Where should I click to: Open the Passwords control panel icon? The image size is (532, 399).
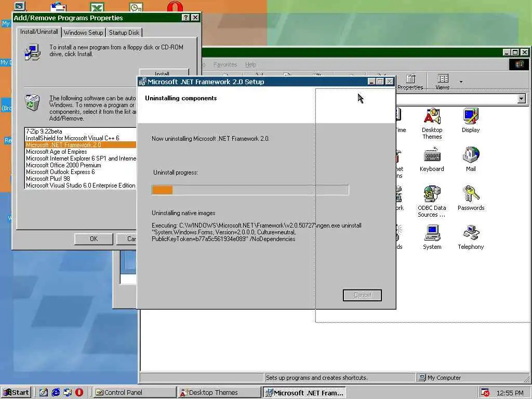pyautogui.click(x=471, y=198)
